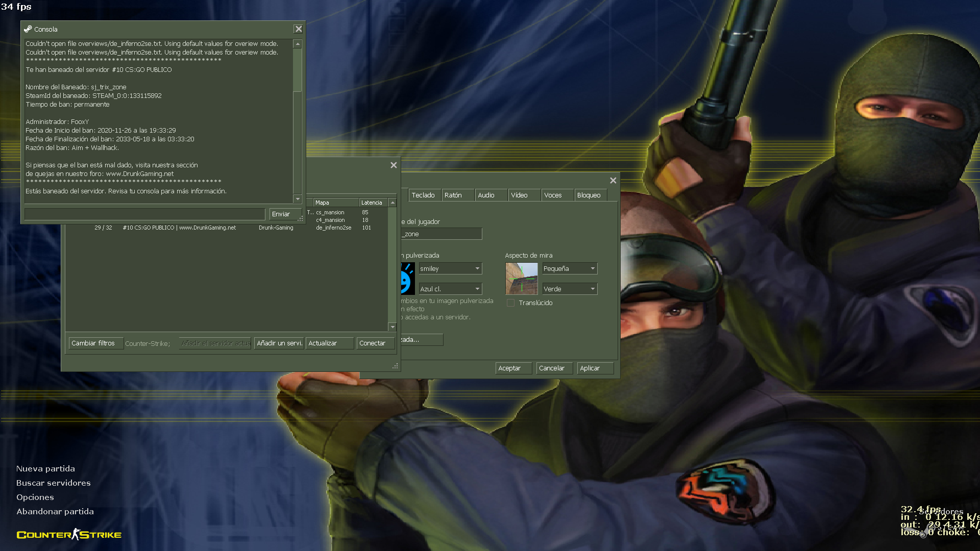Open Buscar servidores from main menu
980x551 pixels.
point(54,483)
